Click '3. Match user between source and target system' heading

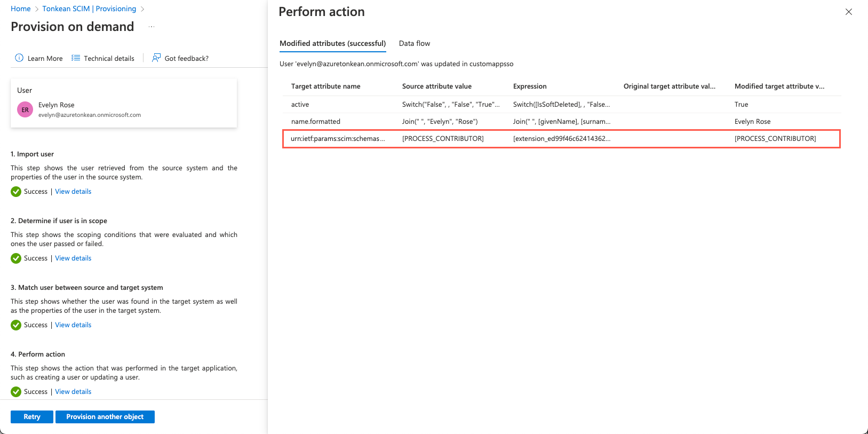[87, 288]
